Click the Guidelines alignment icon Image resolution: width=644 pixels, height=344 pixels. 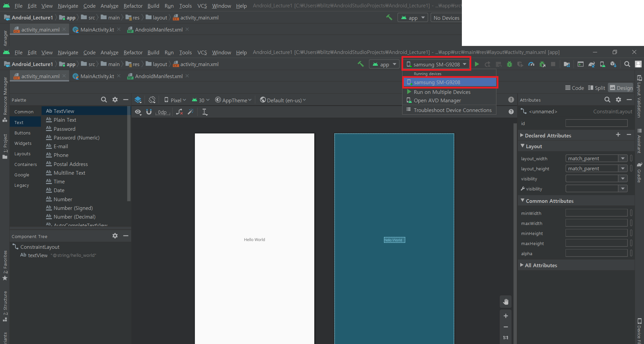(x=205, y=112)
